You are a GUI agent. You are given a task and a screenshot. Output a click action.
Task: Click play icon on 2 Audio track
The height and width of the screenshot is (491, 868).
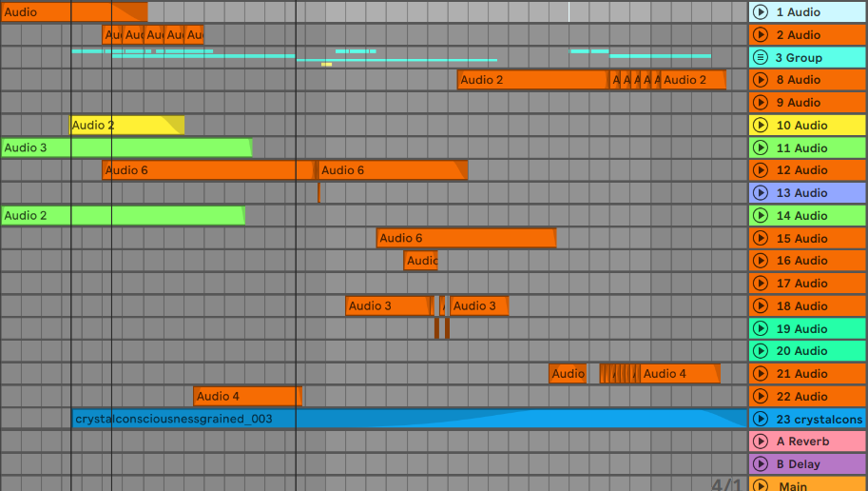coord(761,34)
